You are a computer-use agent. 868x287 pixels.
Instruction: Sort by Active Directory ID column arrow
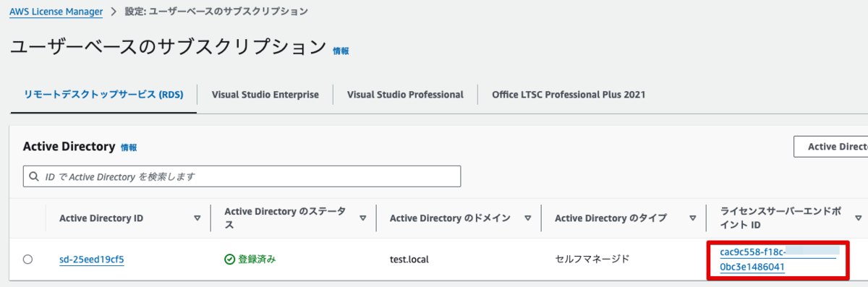197,218
